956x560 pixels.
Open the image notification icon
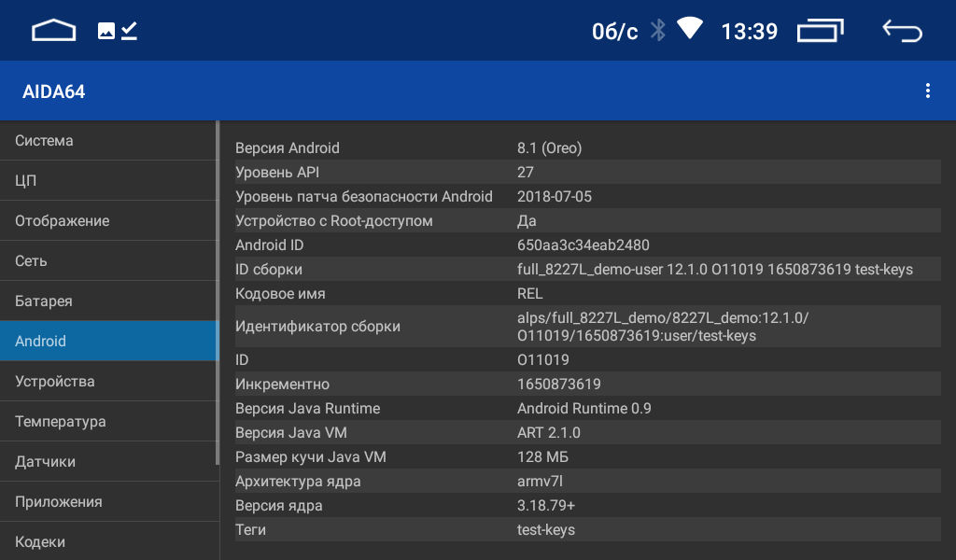click(106, 31)
